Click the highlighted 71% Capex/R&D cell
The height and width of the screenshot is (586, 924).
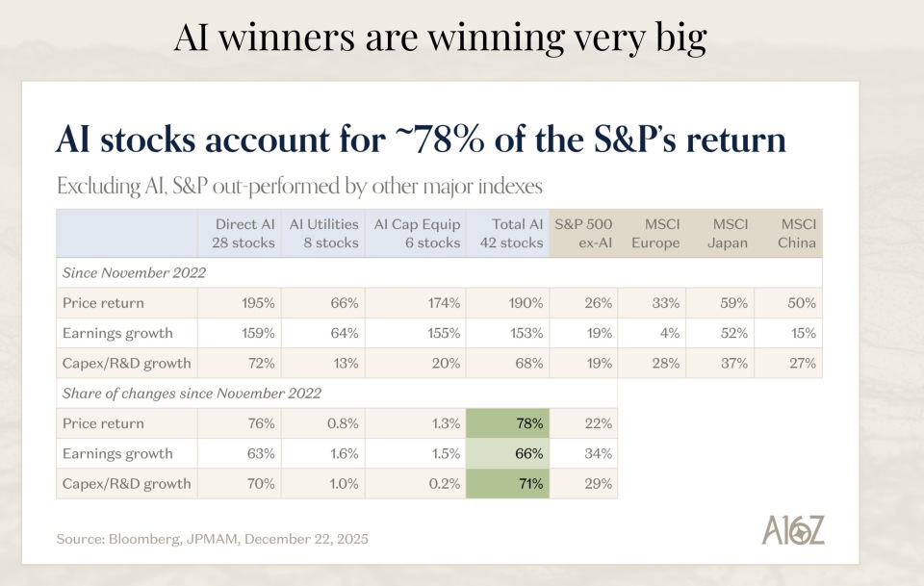[508, 484]
